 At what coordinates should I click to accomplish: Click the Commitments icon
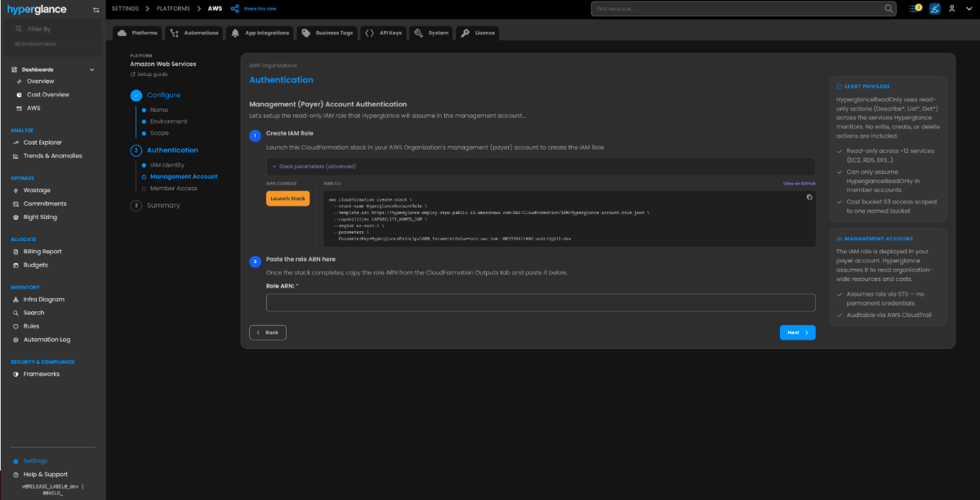[15, 203]
